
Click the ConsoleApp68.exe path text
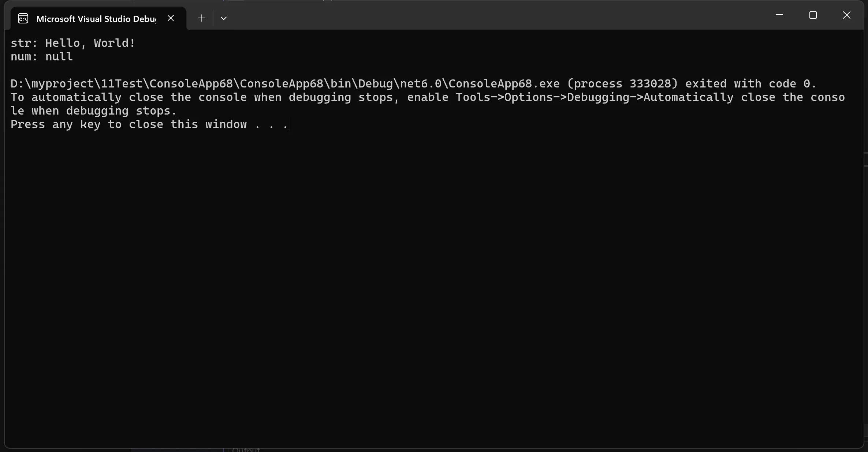[x=285, y=84]
